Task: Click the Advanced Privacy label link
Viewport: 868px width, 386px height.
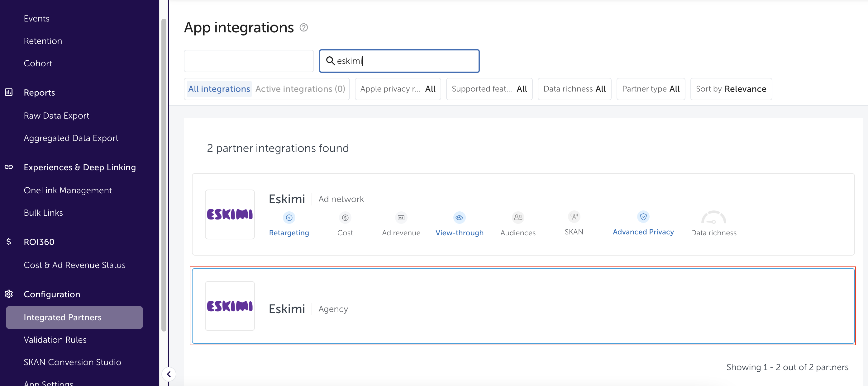Action: (x=643, y=232)
